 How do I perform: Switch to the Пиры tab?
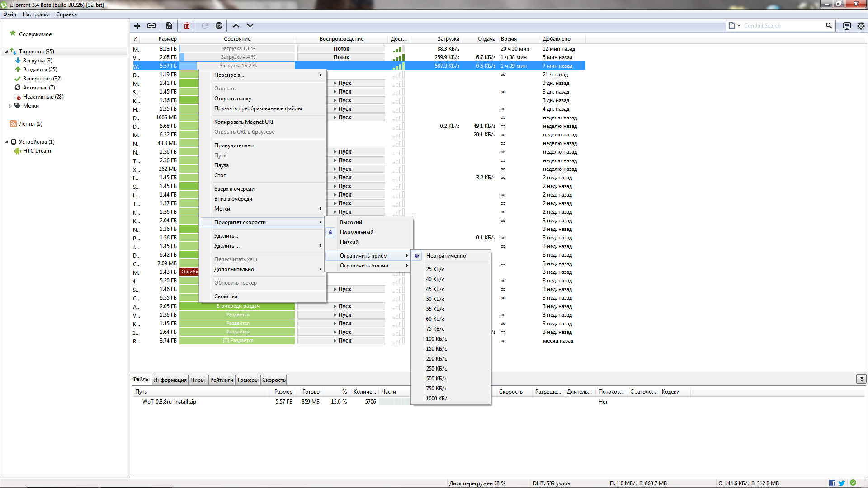pos(198,380)
